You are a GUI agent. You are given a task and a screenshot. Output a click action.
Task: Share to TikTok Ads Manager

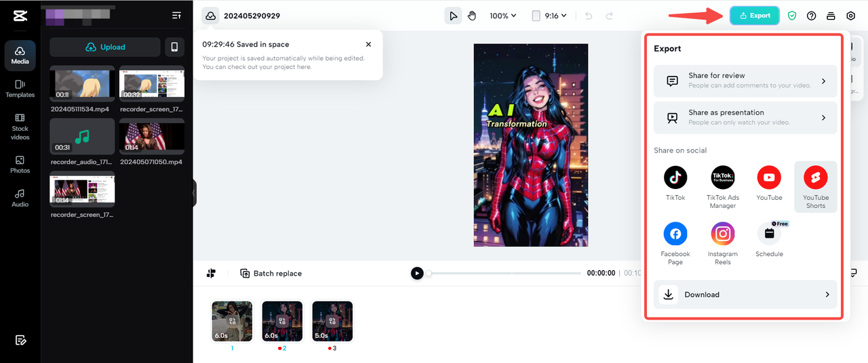pos(723,187)
